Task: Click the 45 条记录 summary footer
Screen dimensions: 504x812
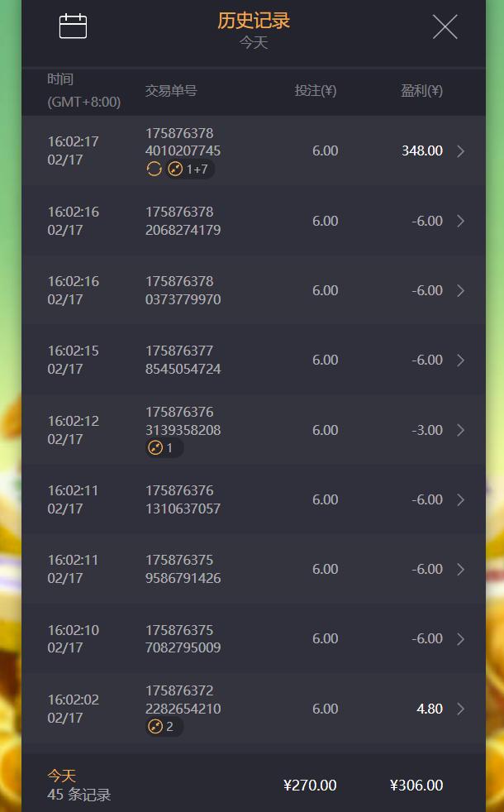Action: 78,795
